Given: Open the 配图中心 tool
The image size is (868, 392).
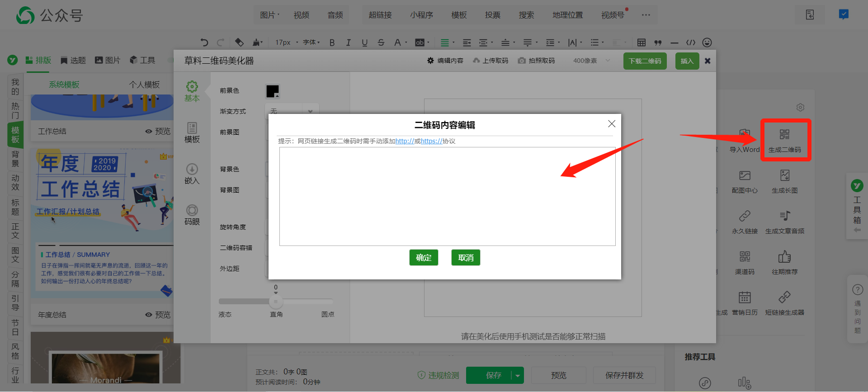Looking at the screenshot, I should [745, 181].
